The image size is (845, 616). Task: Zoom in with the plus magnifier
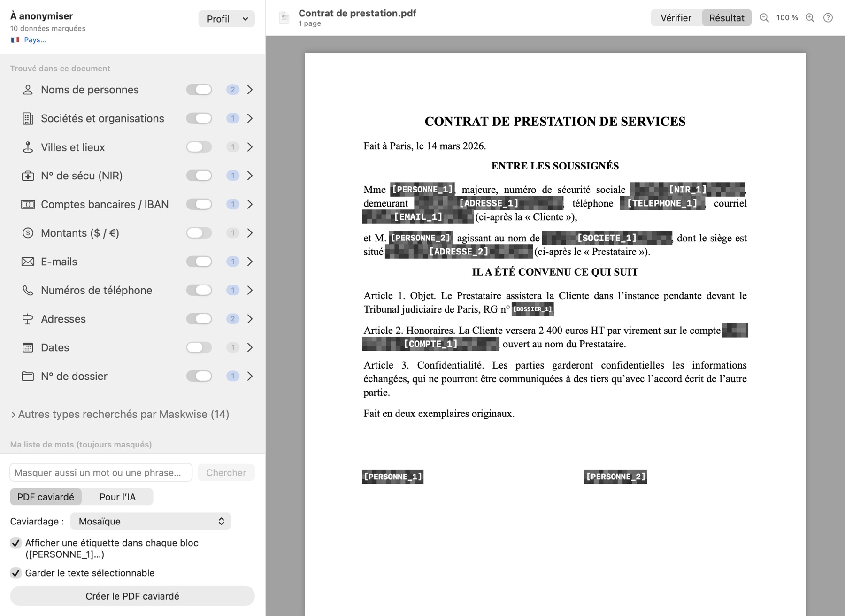click(810, 18)
